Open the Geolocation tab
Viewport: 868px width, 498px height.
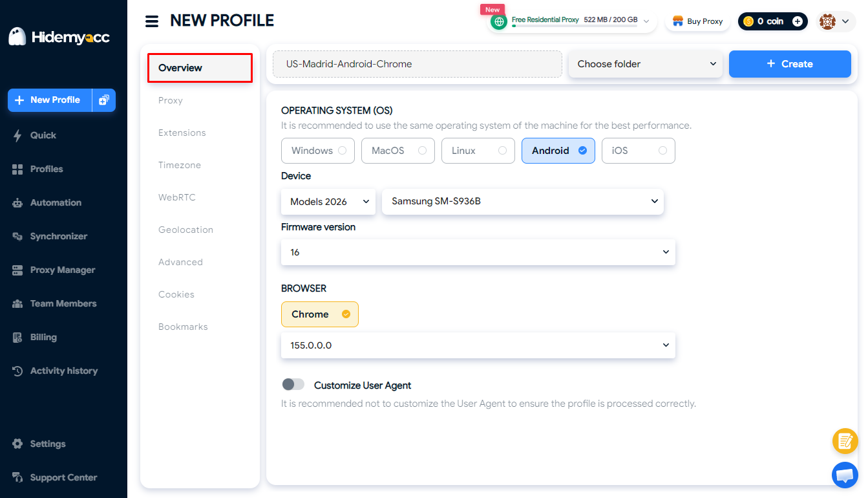tap(185, 230)
